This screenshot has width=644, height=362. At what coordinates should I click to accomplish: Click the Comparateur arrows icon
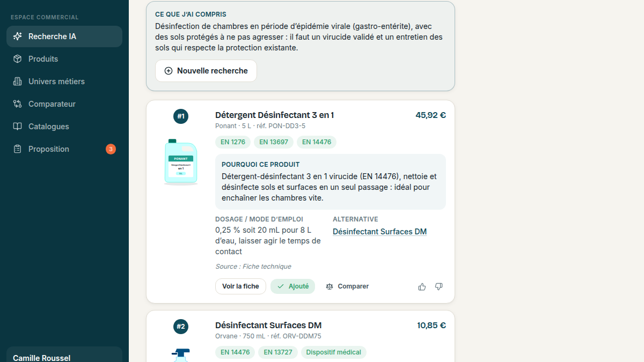(x=18, y=104)
